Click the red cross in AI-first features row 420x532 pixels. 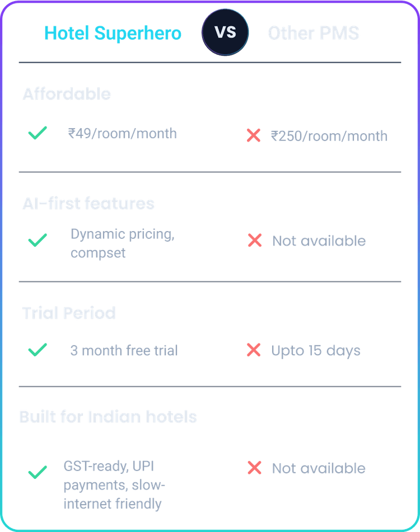click(254, 241)
